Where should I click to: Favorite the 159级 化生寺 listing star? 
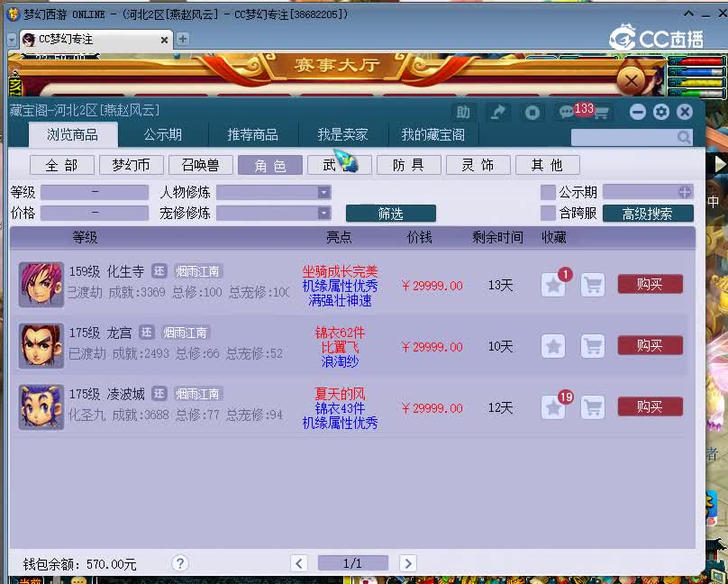coord(553,285)
